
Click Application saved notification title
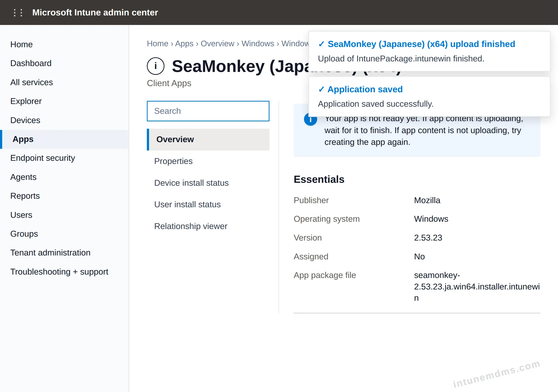tap(365, 89)
